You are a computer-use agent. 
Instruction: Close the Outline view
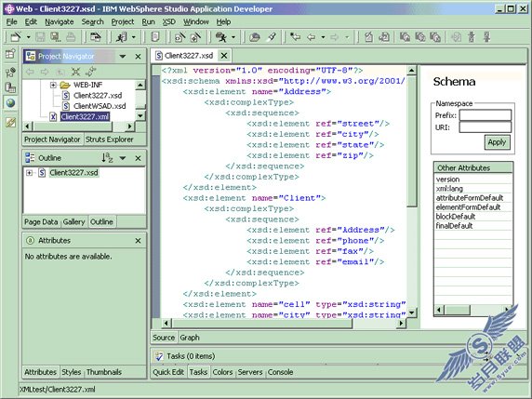(x=138, y=158)
